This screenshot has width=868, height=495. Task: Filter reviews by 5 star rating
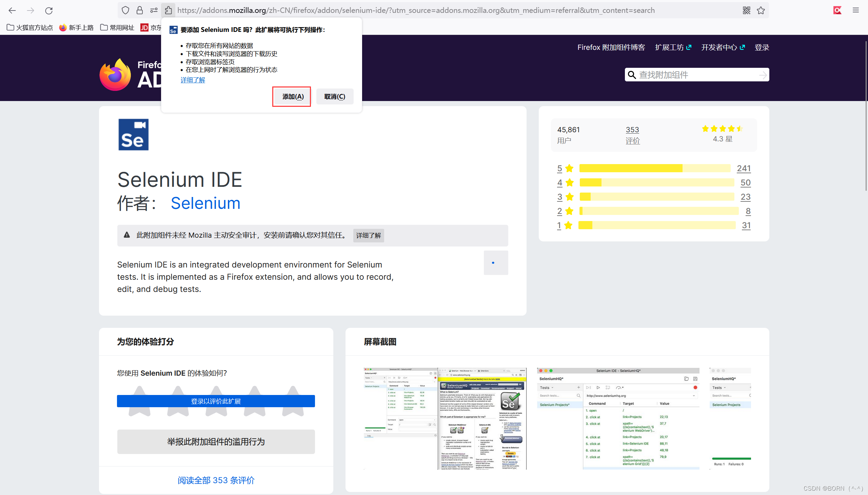click(x=565, y=169)
